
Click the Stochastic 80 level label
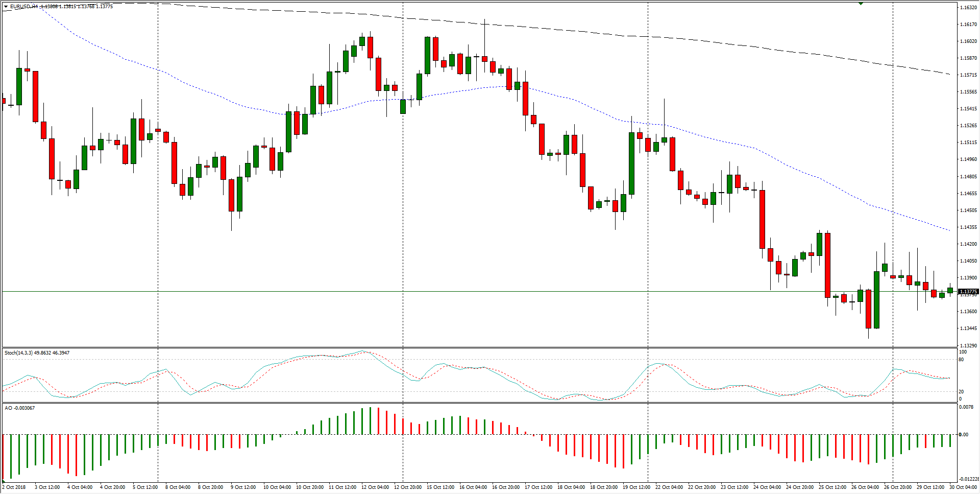pos(961,360)
